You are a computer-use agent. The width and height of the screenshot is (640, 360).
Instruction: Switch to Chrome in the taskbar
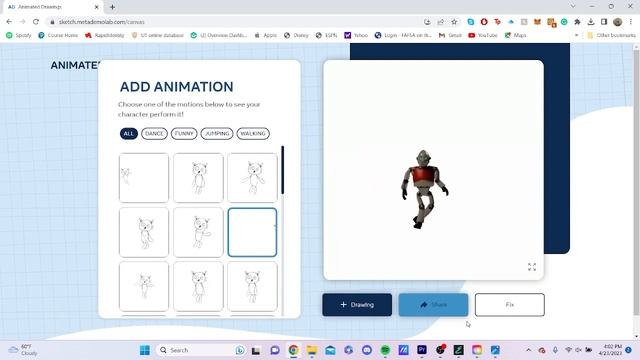coord(293,350)
